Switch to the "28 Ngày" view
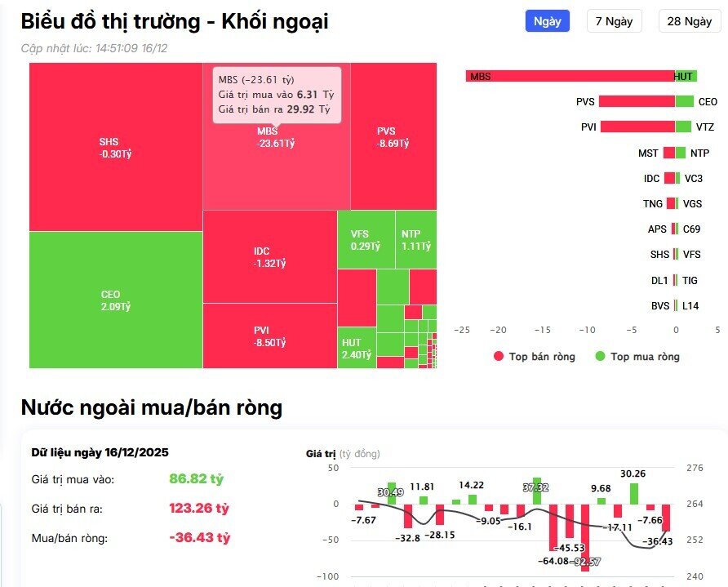This screenshot has width=728, height=587. (x=689, y=21)
